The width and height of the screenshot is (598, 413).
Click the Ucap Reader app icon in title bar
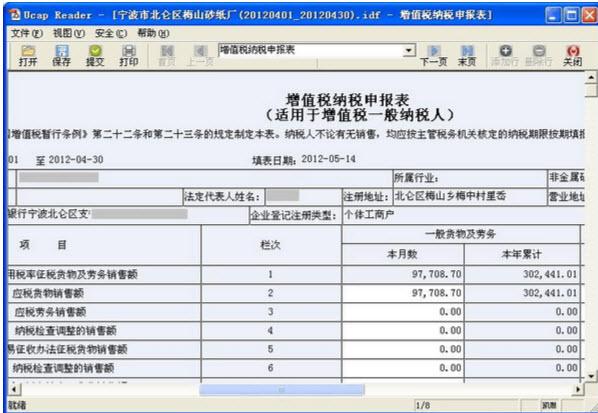(15, 15)
